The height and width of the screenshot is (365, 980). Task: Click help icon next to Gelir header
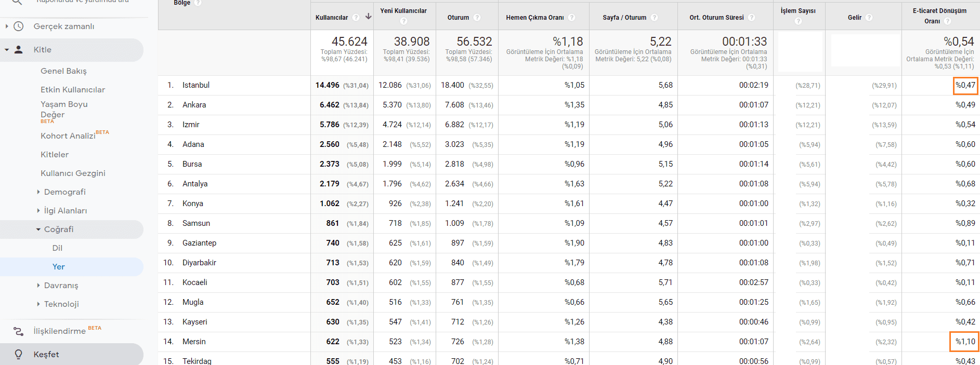[869, 18]
